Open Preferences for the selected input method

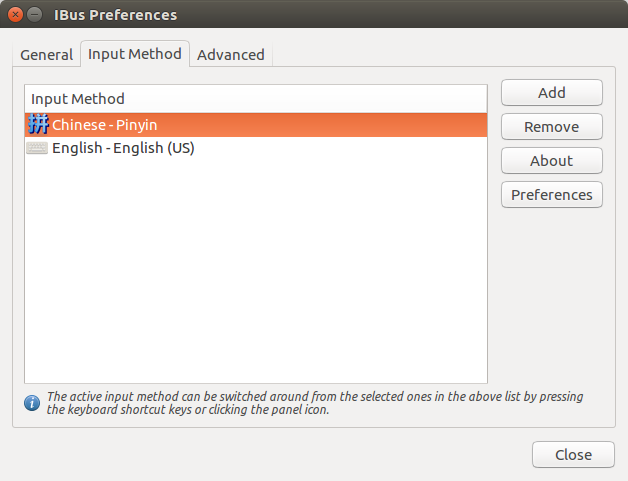click(552, 195)
